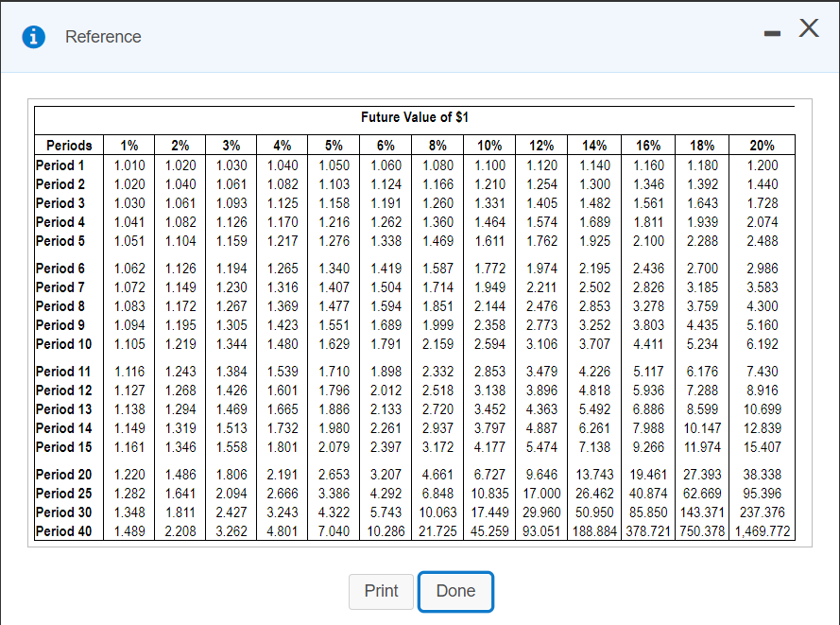Click the Print button
This screenshot has height=625, width=840.
(381, 591)
